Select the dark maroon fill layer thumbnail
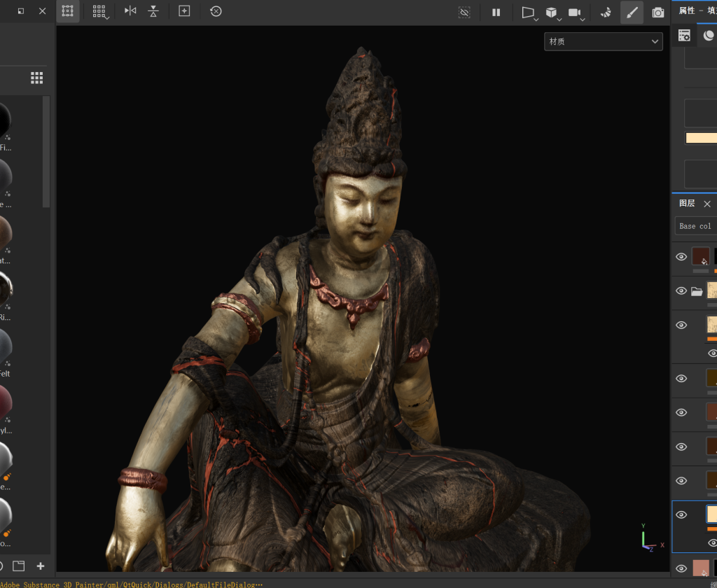 coord(700,256)
